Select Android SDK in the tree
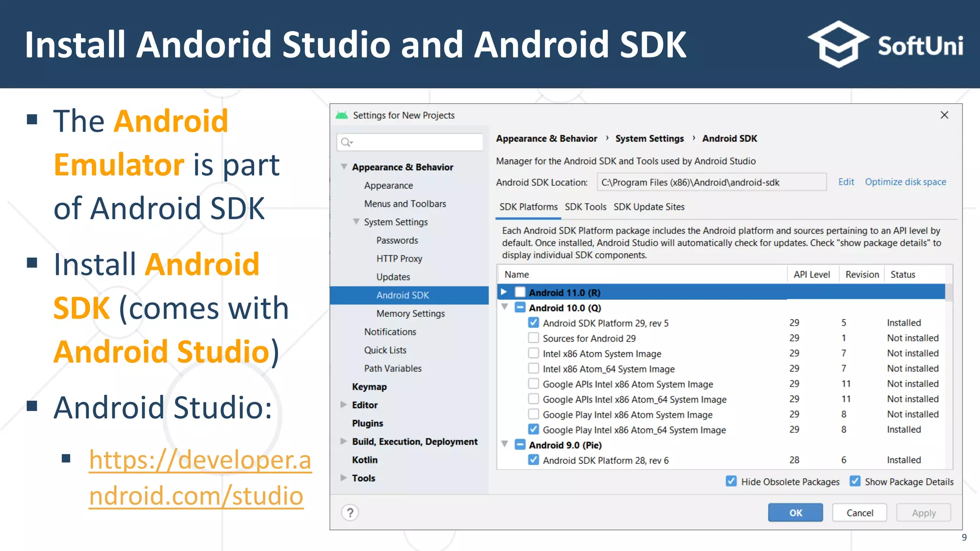This screenshot has width=980, height=551. click(409, 295)
